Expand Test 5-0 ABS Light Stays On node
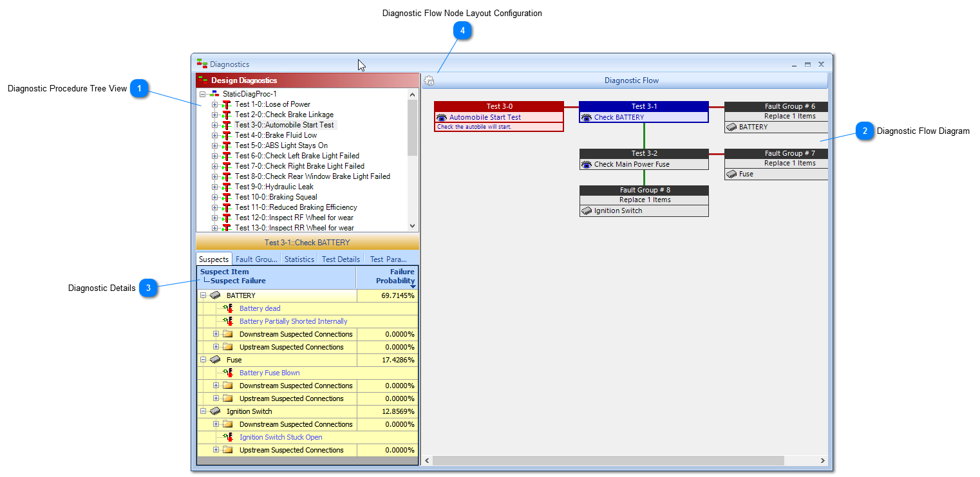The width and height of the screenshot is (980, 477). click(215, 145)
